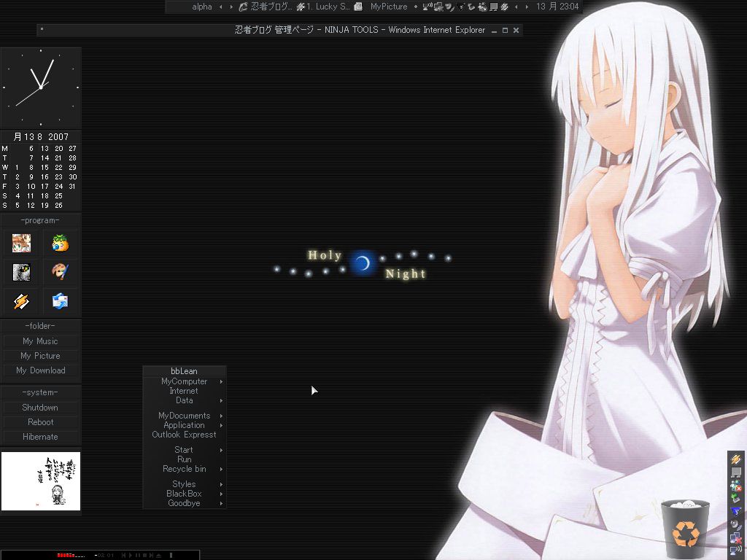Click the -02:01 track time display
Viewport: 747px width, 560px height.
[104, 555]
